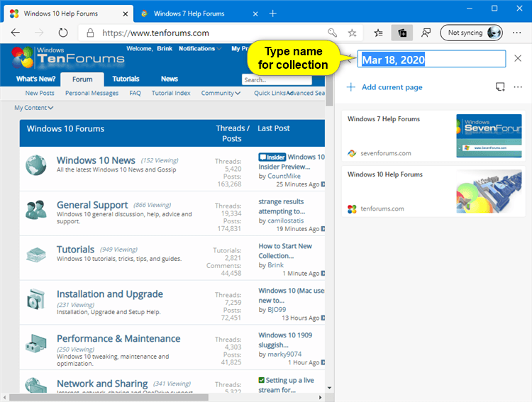Open the New Posts link
Image resolution: width=532 pixels, height=402 pixels.
(40, 93)
